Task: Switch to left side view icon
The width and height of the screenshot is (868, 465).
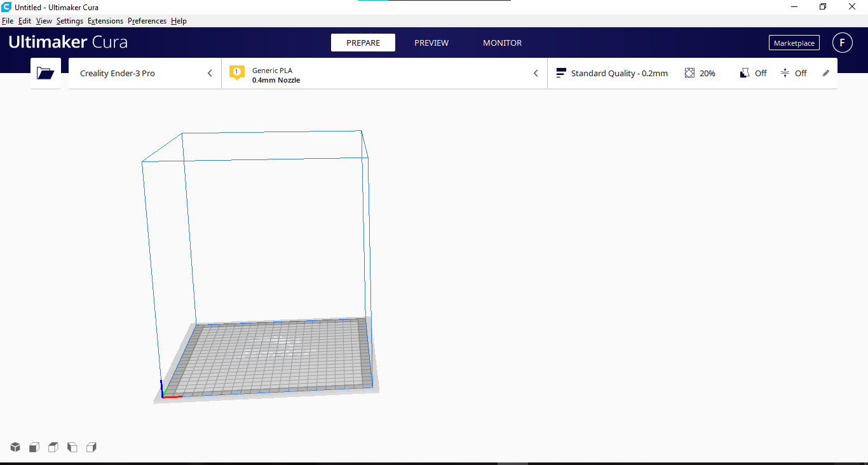Action: tap(72, 447)
